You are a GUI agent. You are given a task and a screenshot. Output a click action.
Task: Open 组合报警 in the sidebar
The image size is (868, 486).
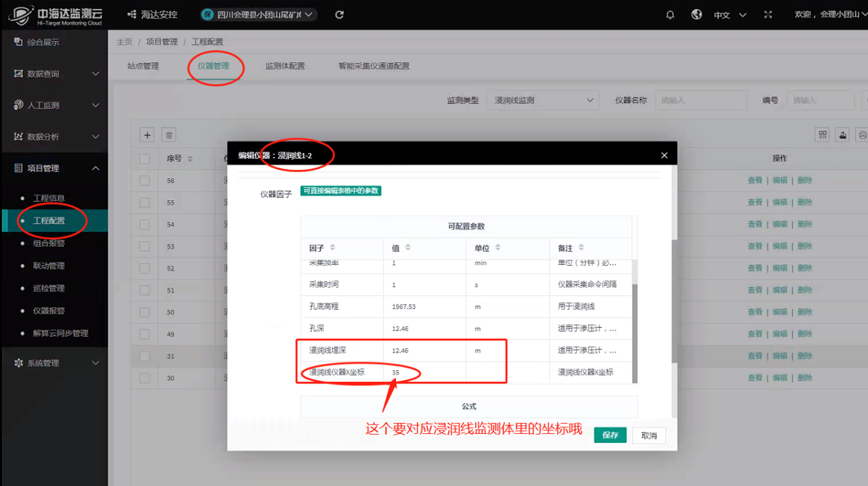coord(49,243)
